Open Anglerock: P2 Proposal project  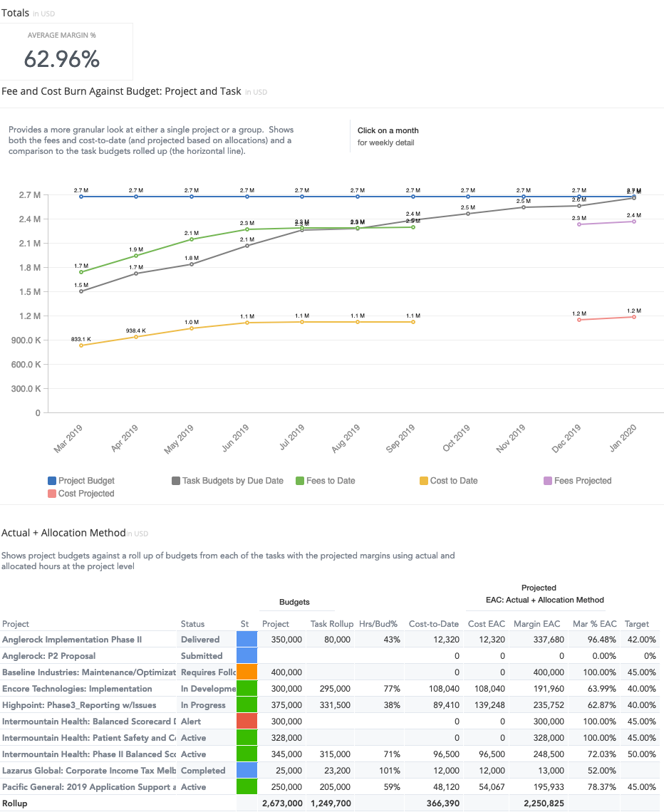coord(48,656)
